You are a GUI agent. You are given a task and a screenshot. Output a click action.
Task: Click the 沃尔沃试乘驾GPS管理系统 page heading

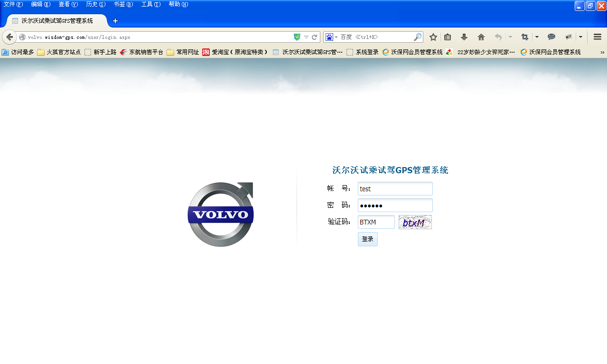(x=390, y=170)
